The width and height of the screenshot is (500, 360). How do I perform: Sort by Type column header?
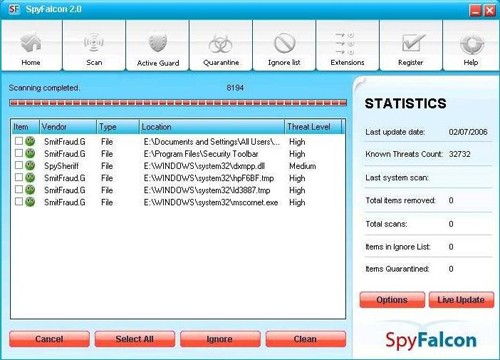tap(118, 127)
